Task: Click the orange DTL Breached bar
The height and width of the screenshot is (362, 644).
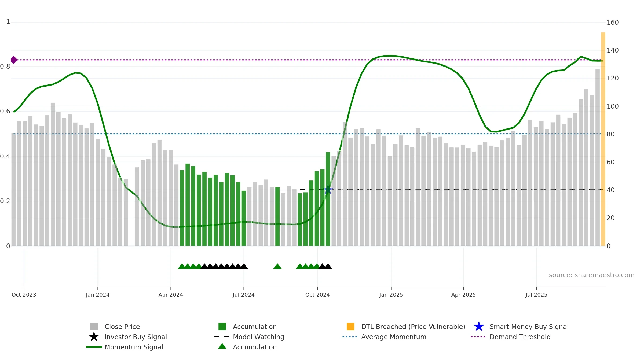Action: click(603, 139)
